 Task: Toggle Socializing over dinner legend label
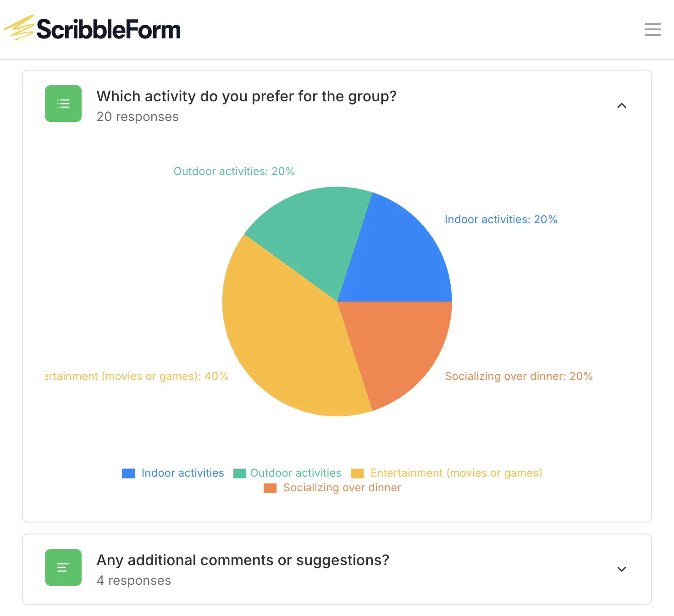pyautogui.click(x=342, y=488)
